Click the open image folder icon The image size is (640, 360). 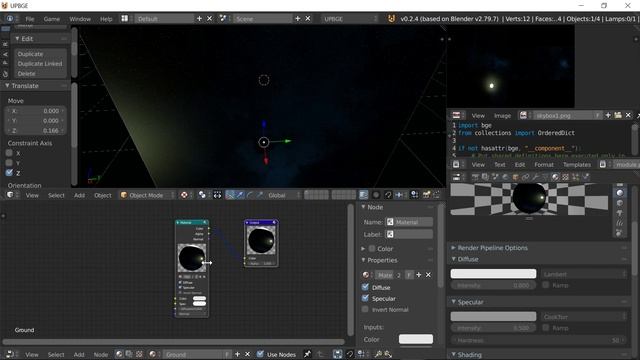coord(618,116)
